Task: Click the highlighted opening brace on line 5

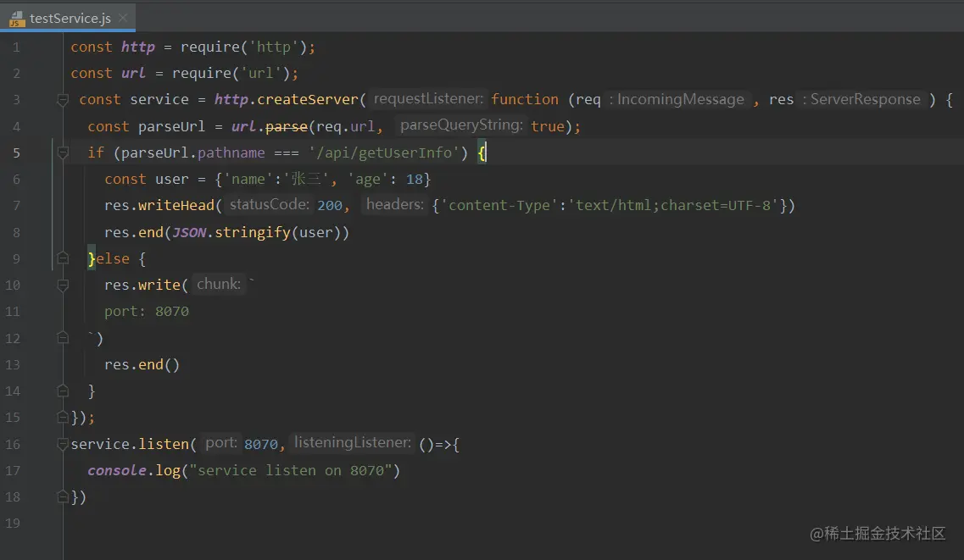Action: [482, 152]
